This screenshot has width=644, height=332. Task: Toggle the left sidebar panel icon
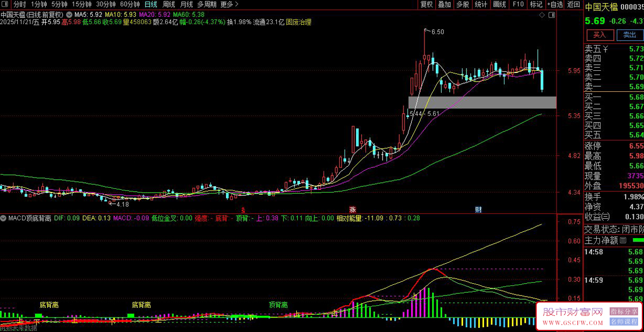point(5,4)
